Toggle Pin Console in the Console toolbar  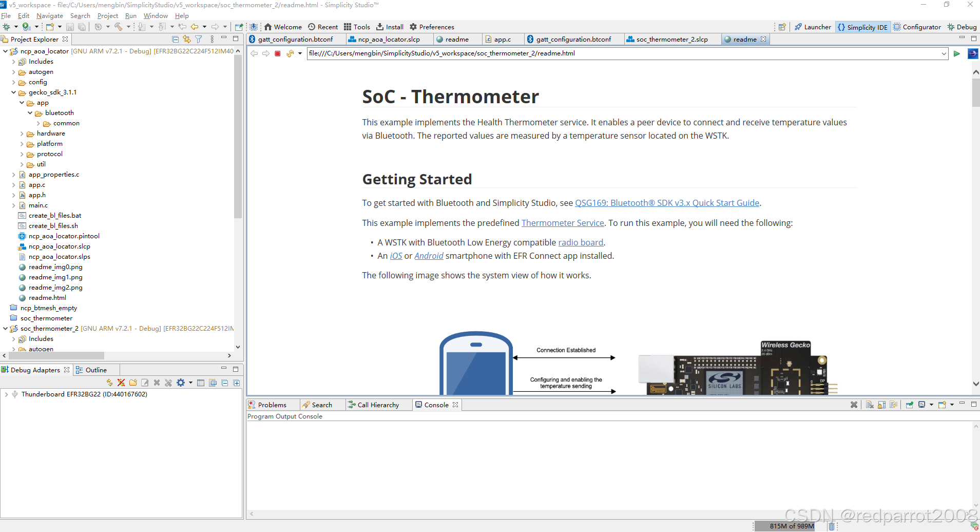909,405
